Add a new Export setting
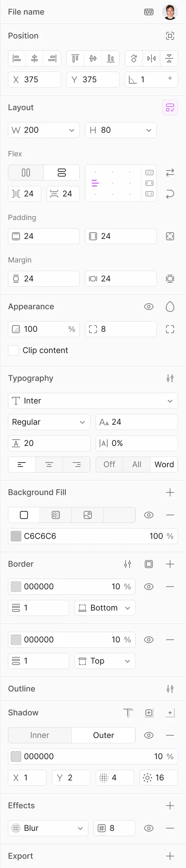The image size is (186, 868). 170,856
